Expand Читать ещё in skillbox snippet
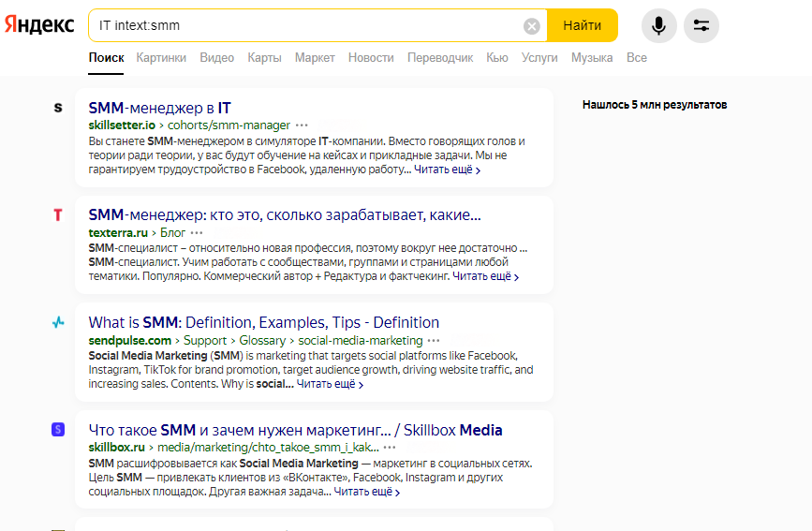 pyautogui.click(x=366, y=492)
